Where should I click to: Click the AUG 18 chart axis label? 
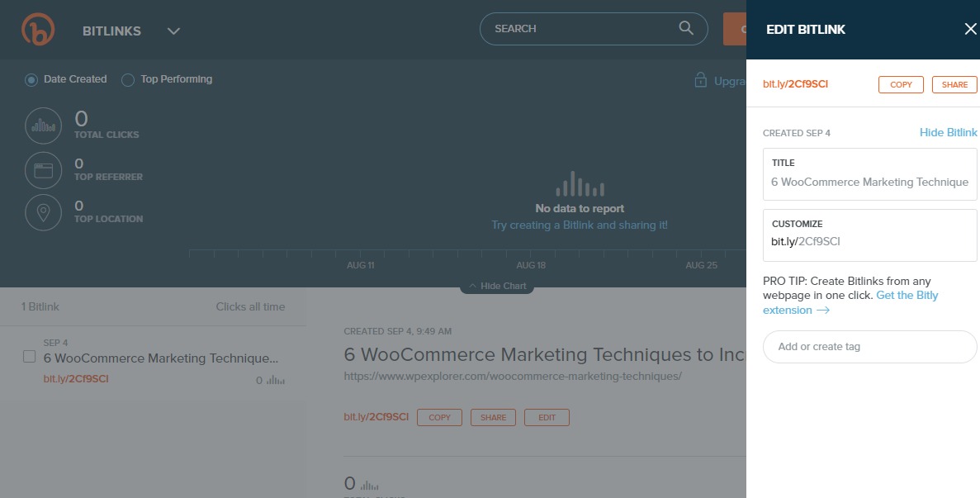(531, 266)
